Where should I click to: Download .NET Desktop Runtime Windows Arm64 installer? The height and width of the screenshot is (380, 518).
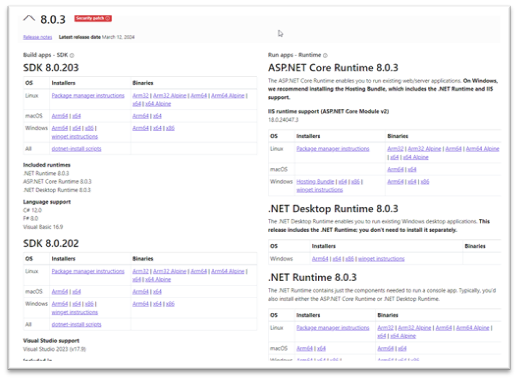click(x=320, y=259)
